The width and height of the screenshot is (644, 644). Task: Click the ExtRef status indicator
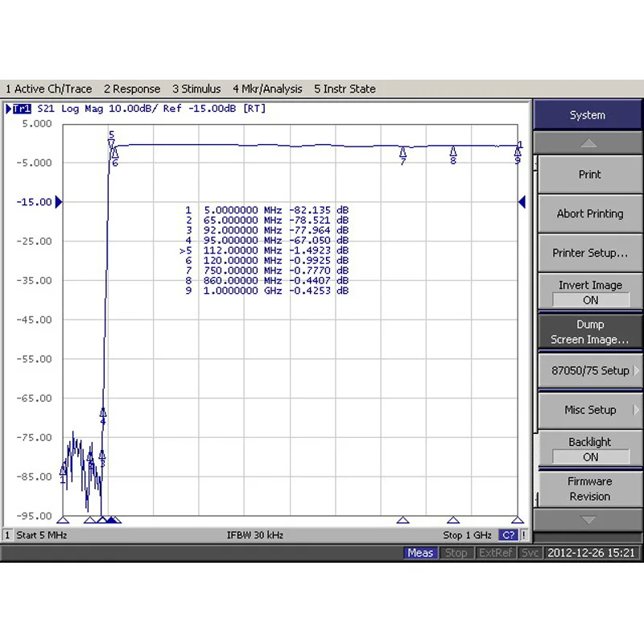pyautogui.click(x=495, y=553)
